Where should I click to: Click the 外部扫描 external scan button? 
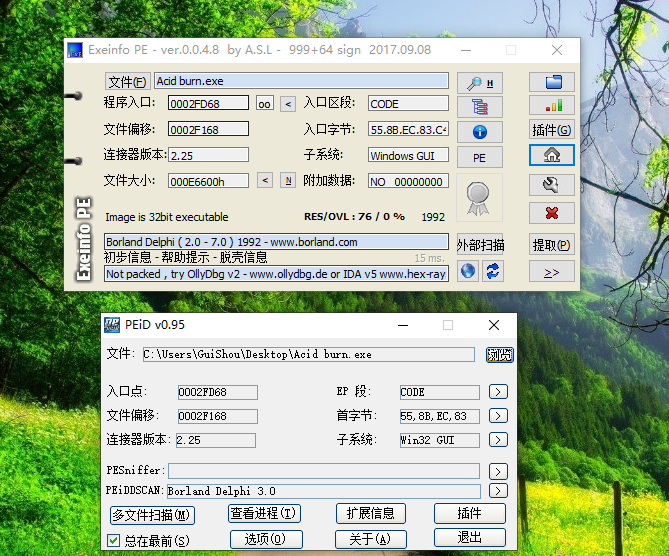coord(480,245)
